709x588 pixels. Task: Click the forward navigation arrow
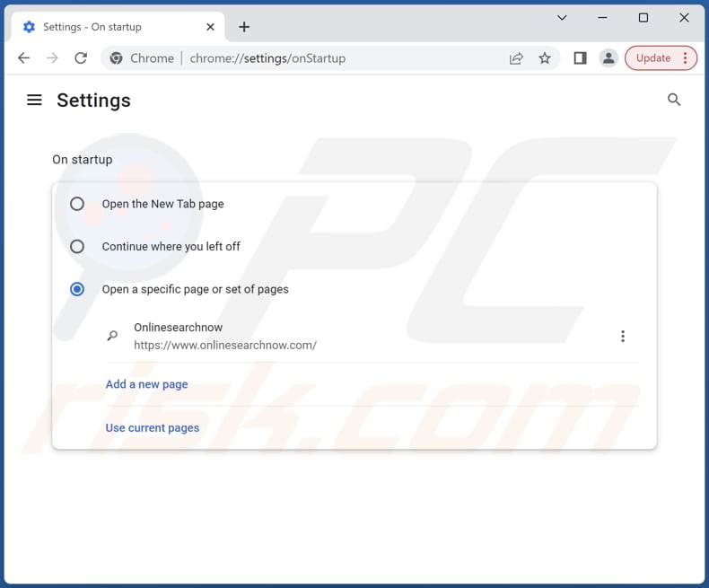52,57
